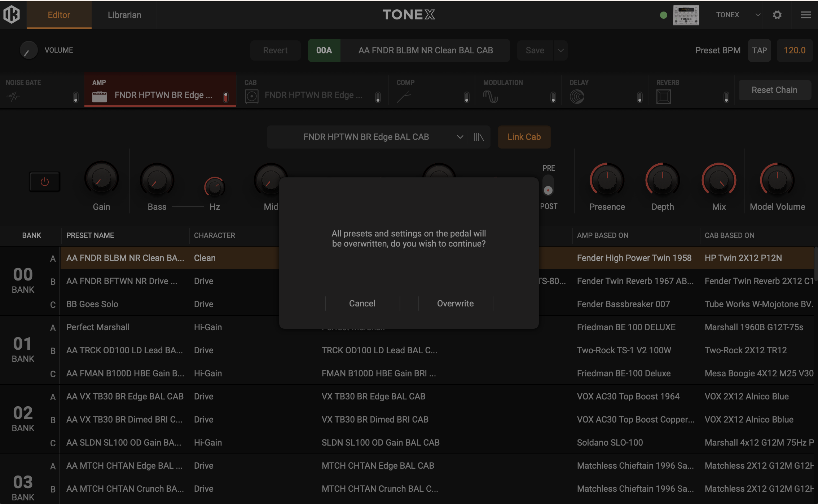Adjust the Mid knob
818x504 pixels.
point(271,180)
